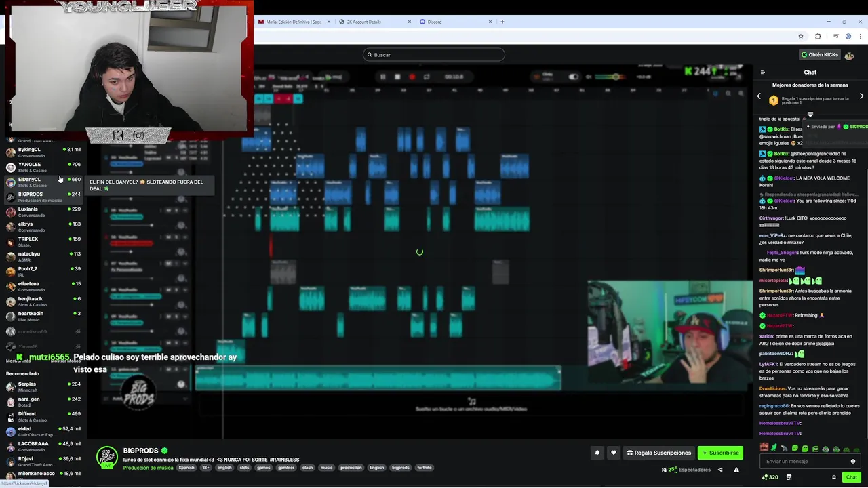Collapse the top donors banner with down arrow
Image resolution: width=868 pixels, height=488 pixels.
tap(810, 114)
